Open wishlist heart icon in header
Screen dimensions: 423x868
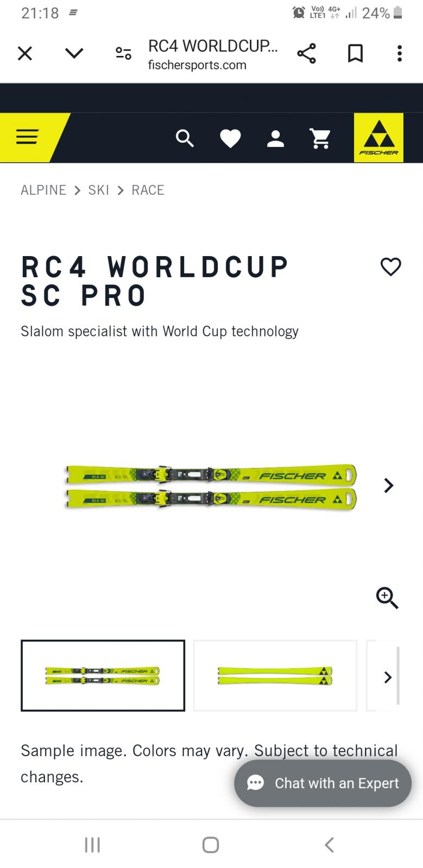tap(230, 139)
